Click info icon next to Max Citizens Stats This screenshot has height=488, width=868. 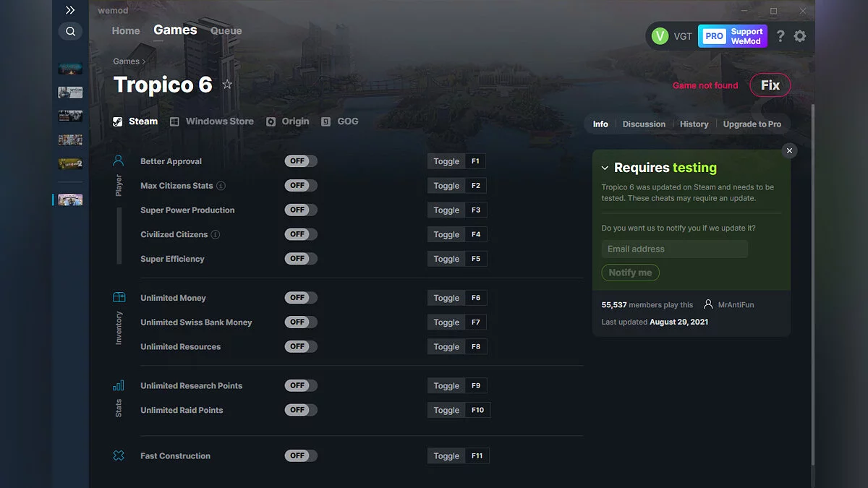click(221, 186)
